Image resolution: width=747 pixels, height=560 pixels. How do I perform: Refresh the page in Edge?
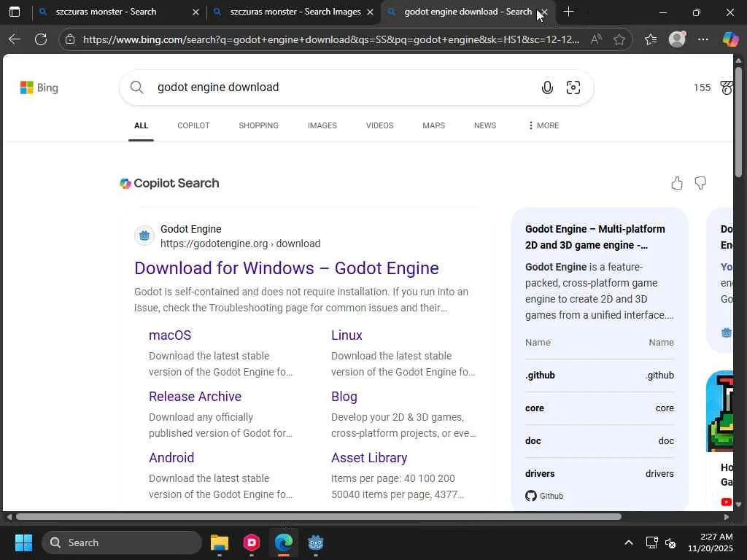tap(41, 39)
